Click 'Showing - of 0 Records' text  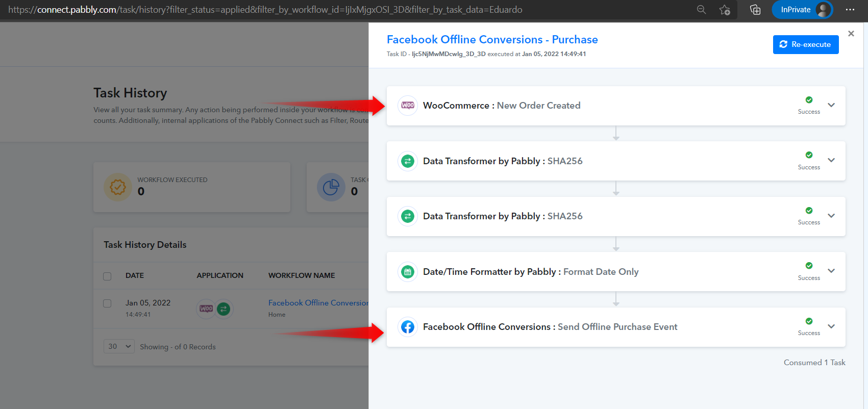tap(178, 347)
